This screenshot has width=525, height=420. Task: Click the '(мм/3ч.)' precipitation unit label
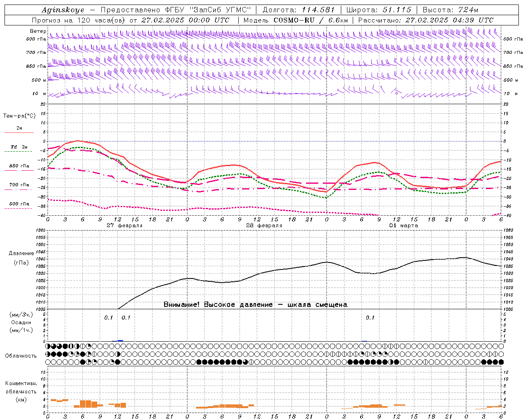click(21, 315)
